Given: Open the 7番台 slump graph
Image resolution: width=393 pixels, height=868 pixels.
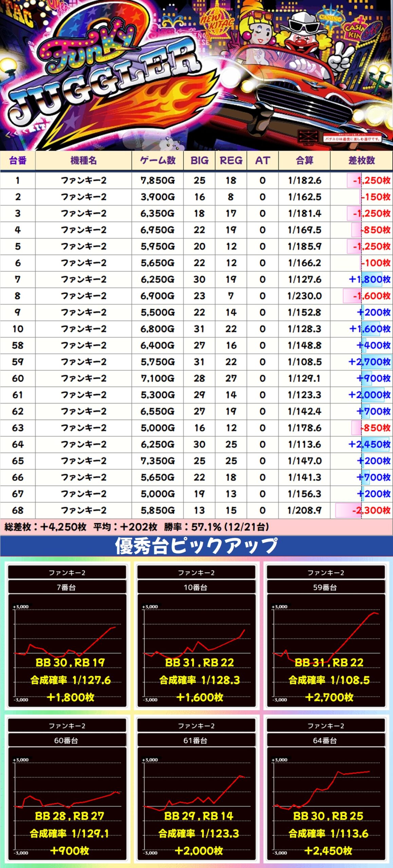Looking at the screenshot, I should tap(67, 650).
